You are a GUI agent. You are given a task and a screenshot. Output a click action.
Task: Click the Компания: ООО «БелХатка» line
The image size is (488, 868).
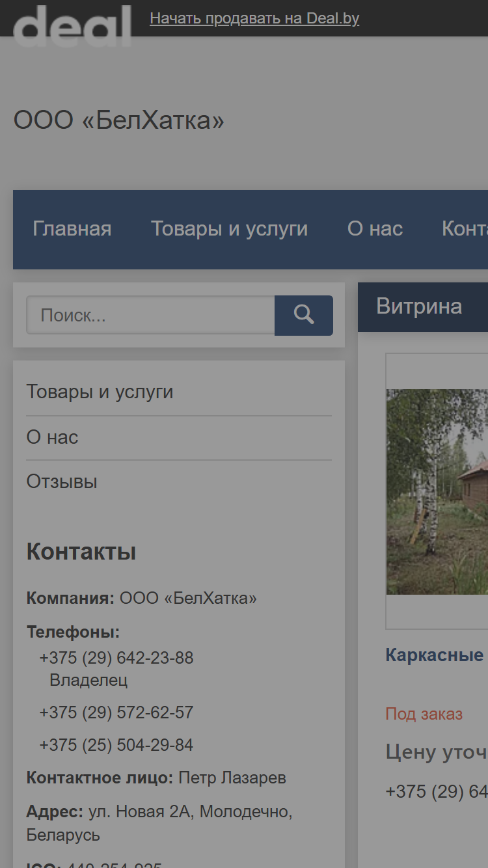pos(142,598)
